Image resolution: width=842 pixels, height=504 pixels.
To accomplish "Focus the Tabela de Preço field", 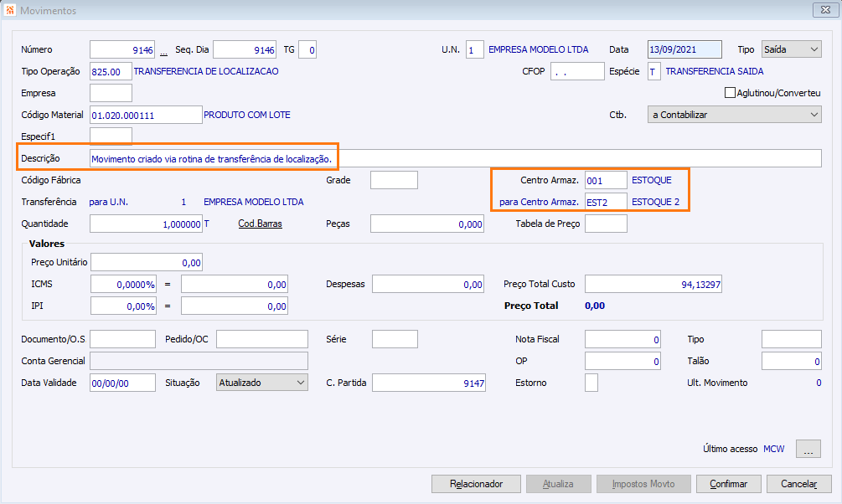I will tap(606, 224).
